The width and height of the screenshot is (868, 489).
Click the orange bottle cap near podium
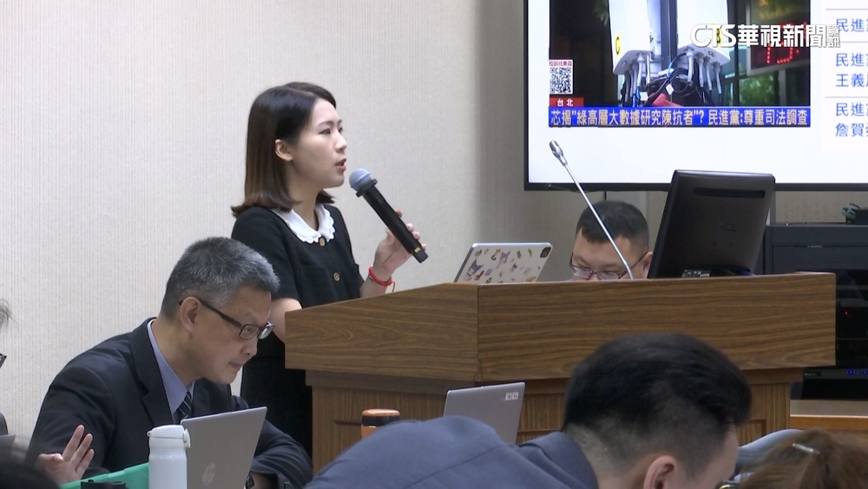click(x=379, y=417)
